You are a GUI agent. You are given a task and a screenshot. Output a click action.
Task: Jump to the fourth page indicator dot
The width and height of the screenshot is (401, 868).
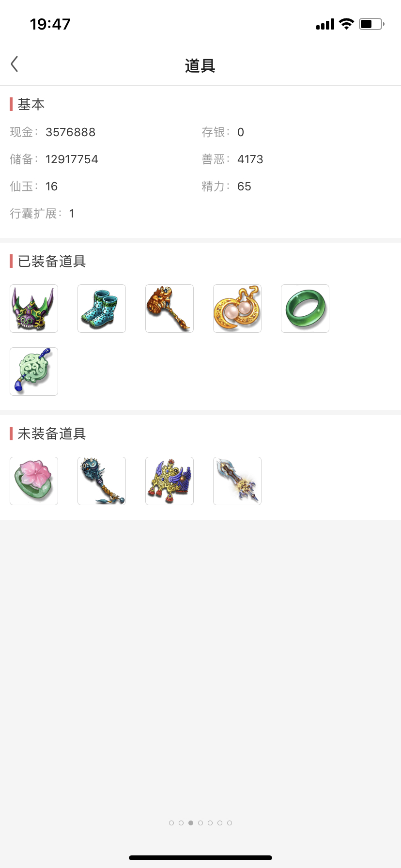[200, 823]
